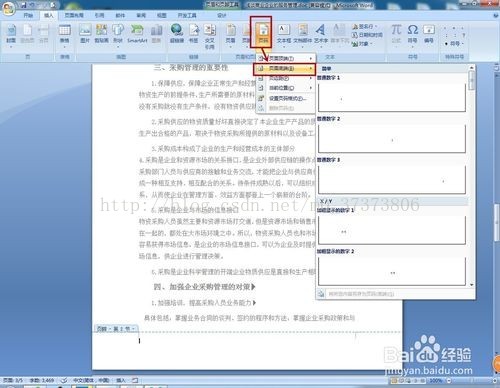Click heading 三、采购管理的重要性
The image size is (500, 388).
click(x=191, y=68)
